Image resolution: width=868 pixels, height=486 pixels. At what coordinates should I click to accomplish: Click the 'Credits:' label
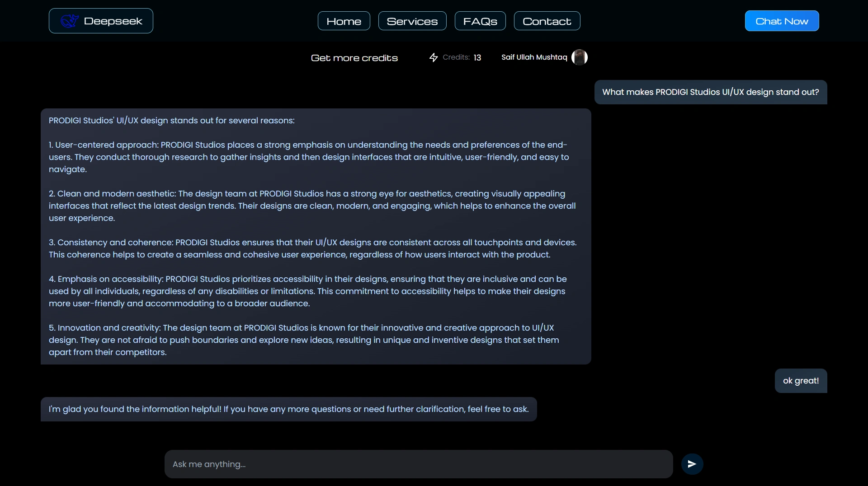click(x=456, y=57)
